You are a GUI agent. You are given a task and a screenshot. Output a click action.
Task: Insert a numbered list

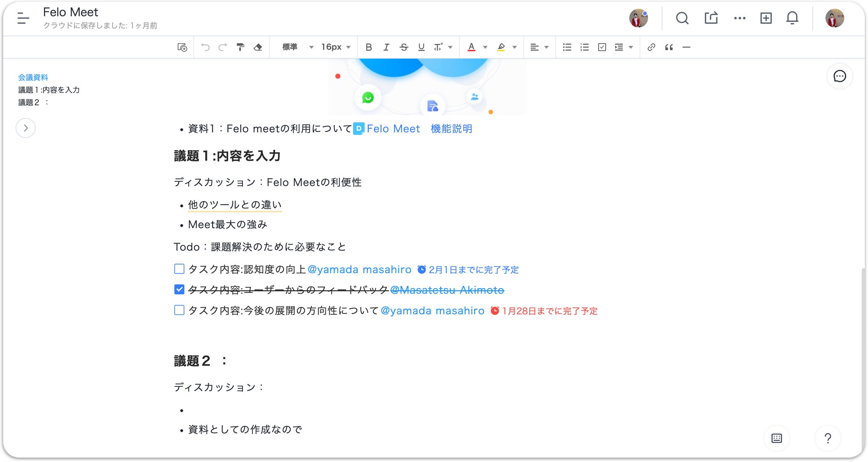pos(584,47)
